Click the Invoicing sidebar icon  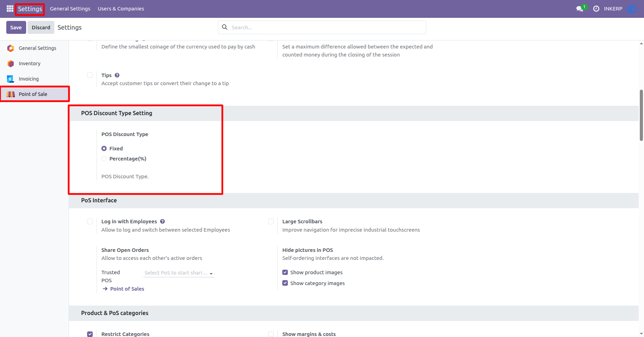(10, 79)
